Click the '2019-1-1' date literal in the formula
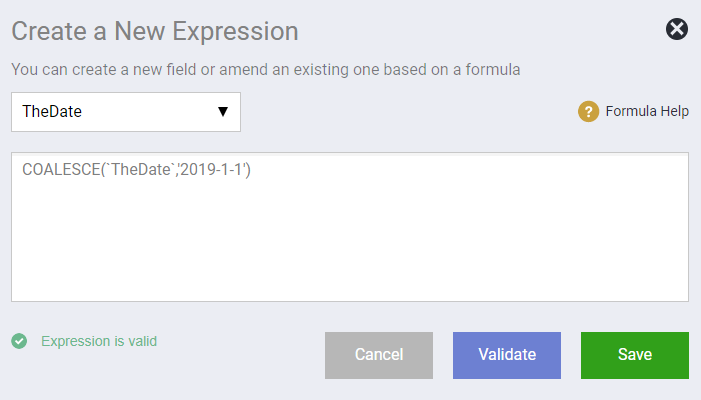The image size is (701, 400). [x=211, y=170]
